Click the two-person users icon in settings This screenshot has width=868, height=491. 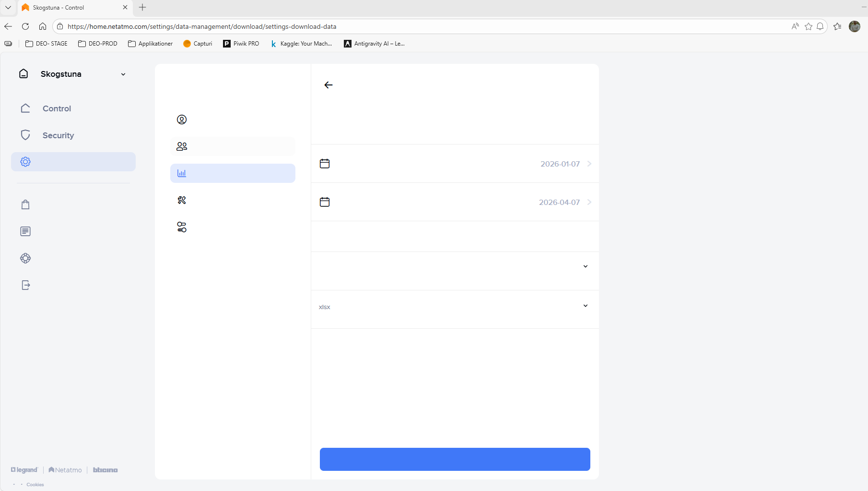tap(182, 146)
